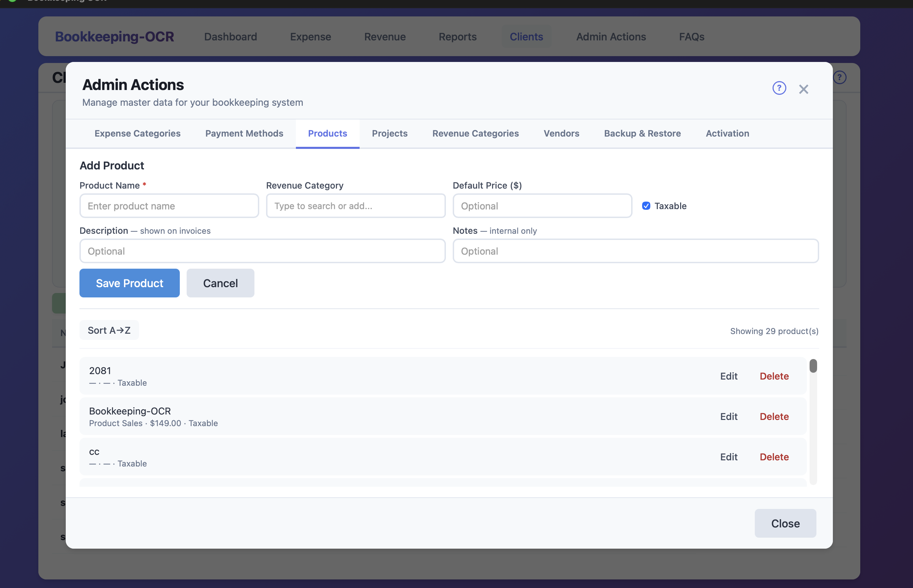
Task: Open the Activation tab
Action: (727, 133)
